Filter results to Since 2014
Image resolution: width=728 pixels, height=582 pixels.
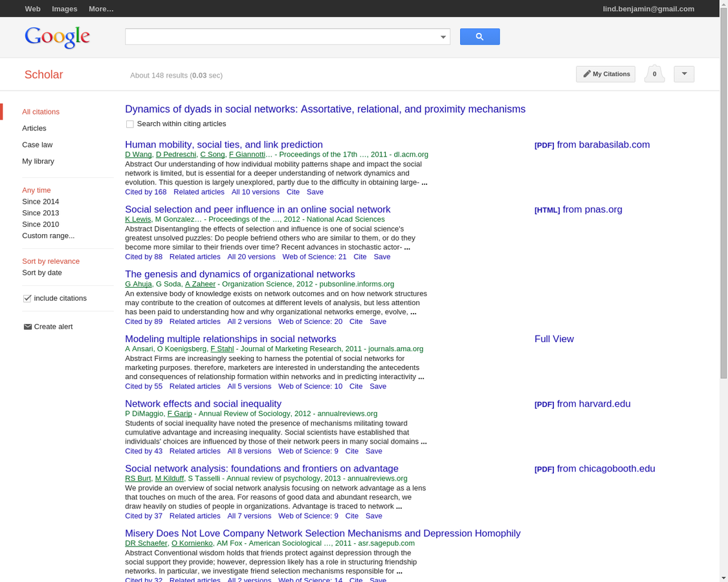(x=40, y=201)
